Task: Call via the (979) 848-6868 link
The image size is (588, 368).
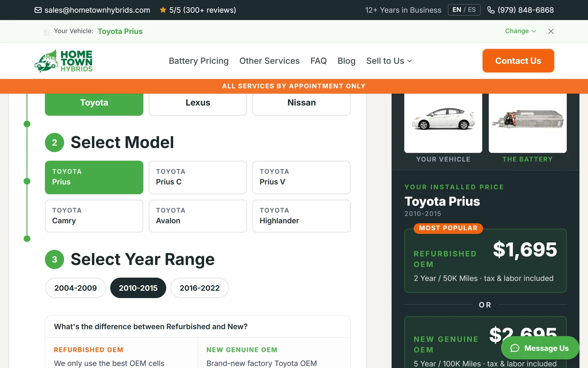Action: coord(526,10)
